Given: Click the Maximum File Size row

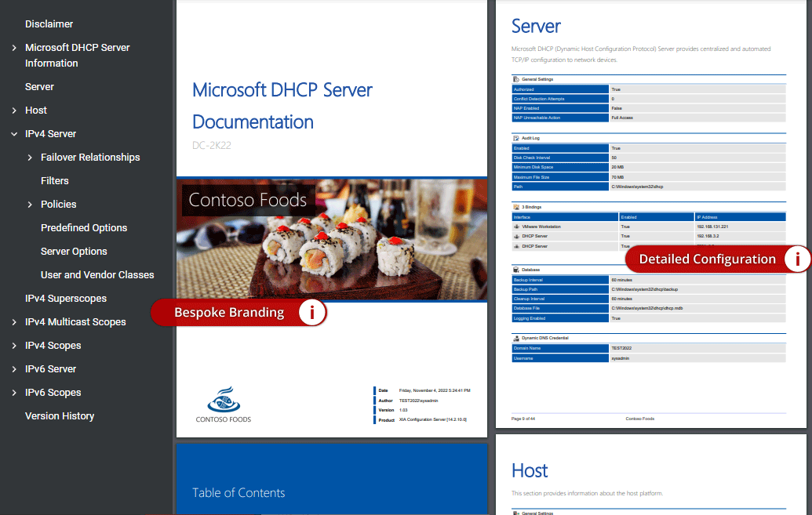Looking at the screenshot, I should [x=649, y=177].
